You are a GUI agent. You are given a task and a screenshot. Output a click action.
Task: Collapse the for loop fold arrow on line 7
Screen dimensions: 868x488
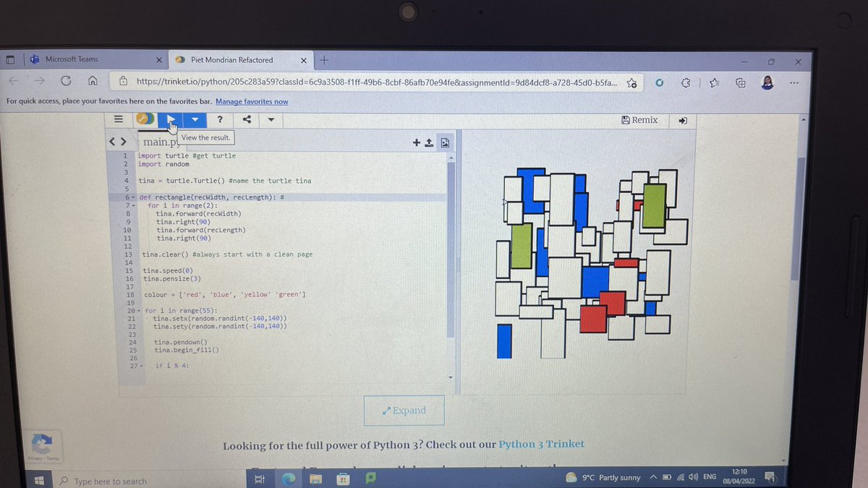tap(135, 206)
